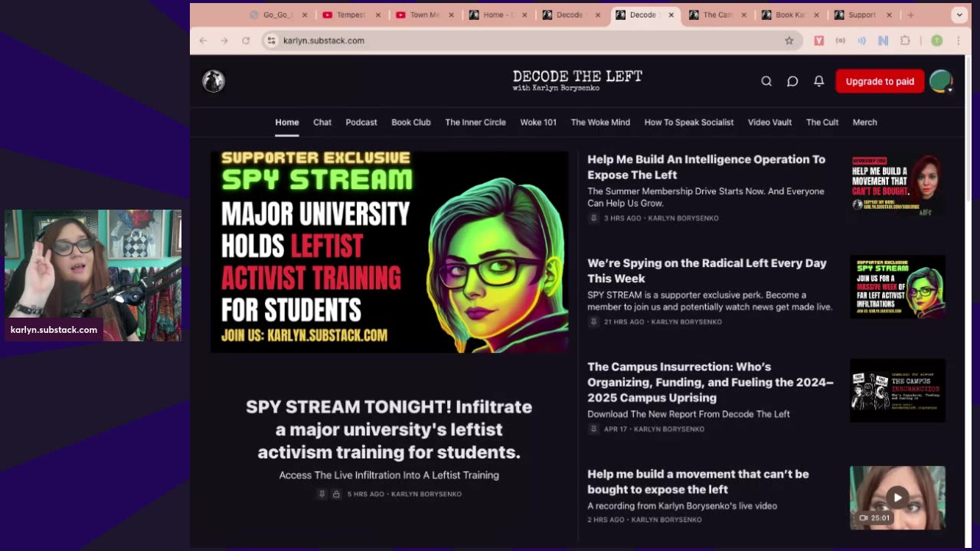Open the chat bubble icon
This screenshot has width=980, height=551.
tap(792, 81)
